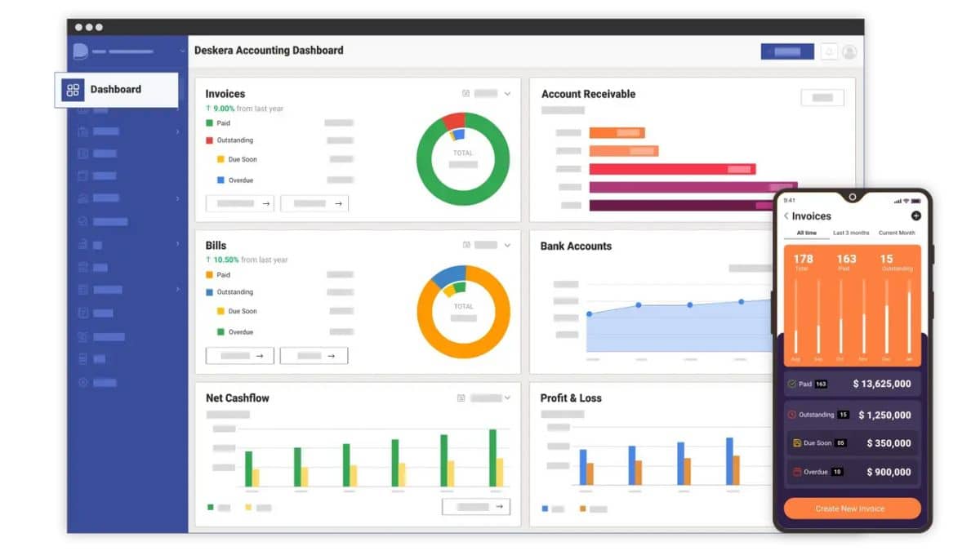Click the calendar icon in the Bills card

point(466,245)
